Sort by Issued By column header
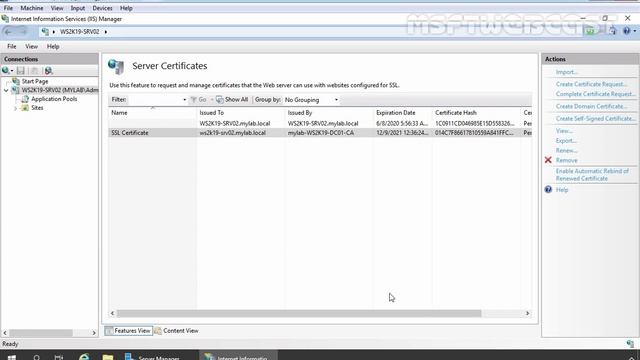 (x=329, y=113)
